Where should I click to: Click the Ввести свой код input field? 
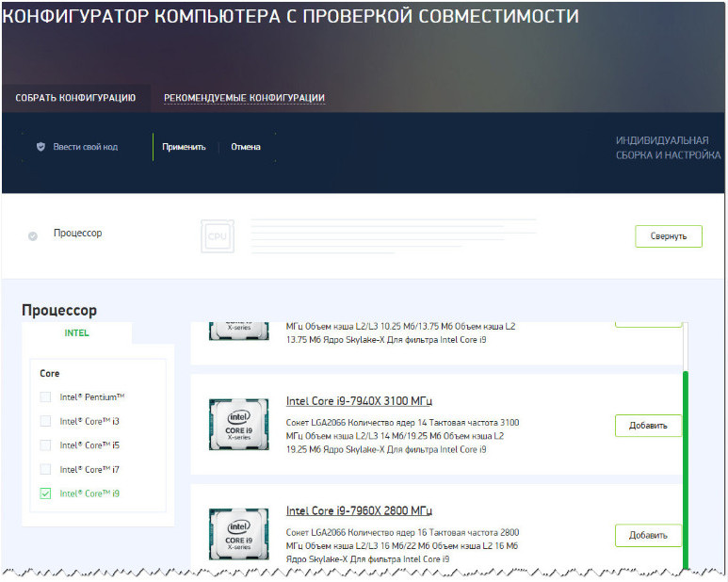click(86, 147)
